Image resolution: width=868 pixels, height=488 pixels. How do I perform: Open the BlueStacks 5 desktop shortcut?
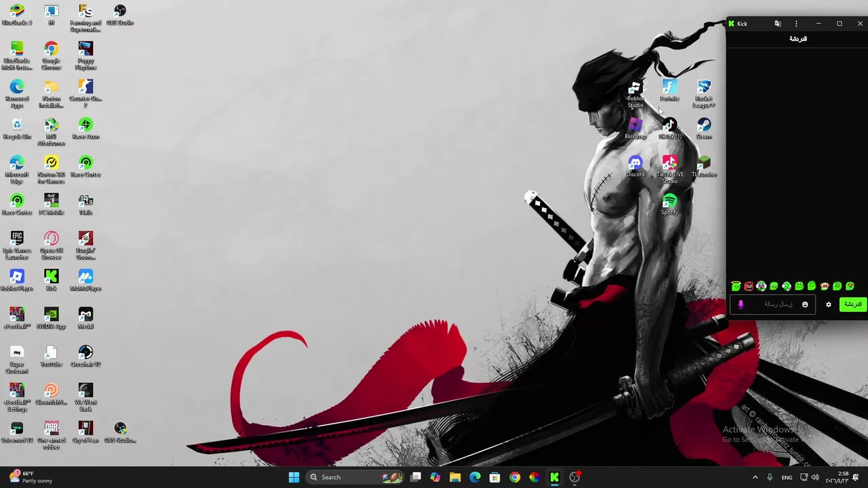17,15
